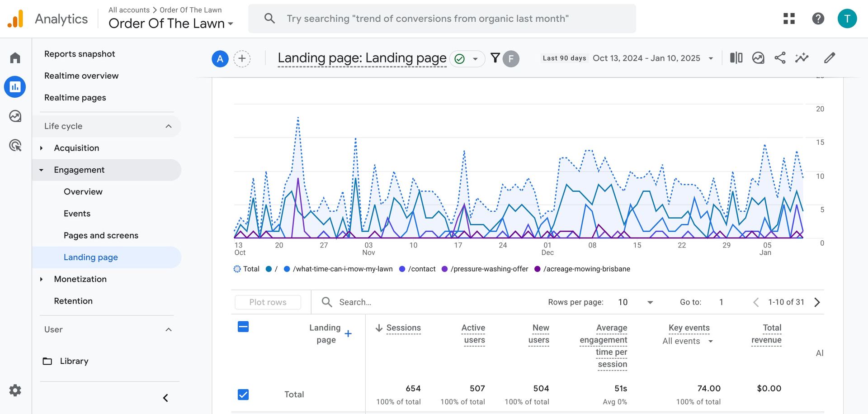This screenshot has width=868, height=414.
Task: Click the Plot rows button
Action: (x=268, y=302)
